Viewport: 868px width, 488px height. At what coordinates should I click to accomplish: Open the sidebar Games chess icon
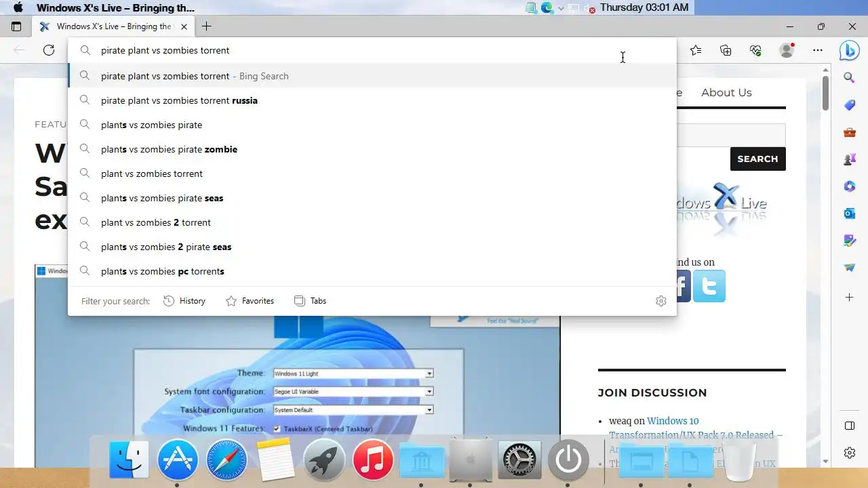click(x=849, y=160)
